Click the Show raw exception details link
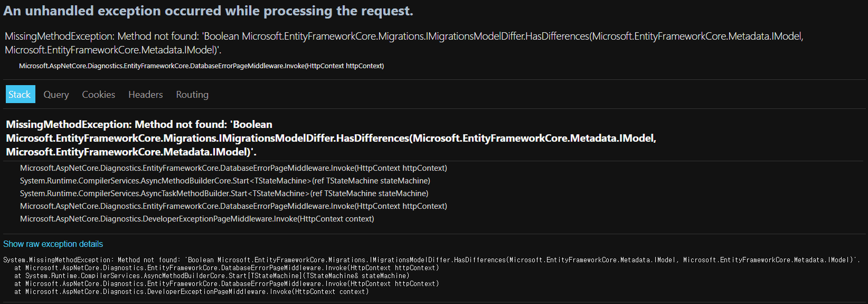The height and width of the screenshot is (304, 868). pyautogui.click(x=53, y=244)
